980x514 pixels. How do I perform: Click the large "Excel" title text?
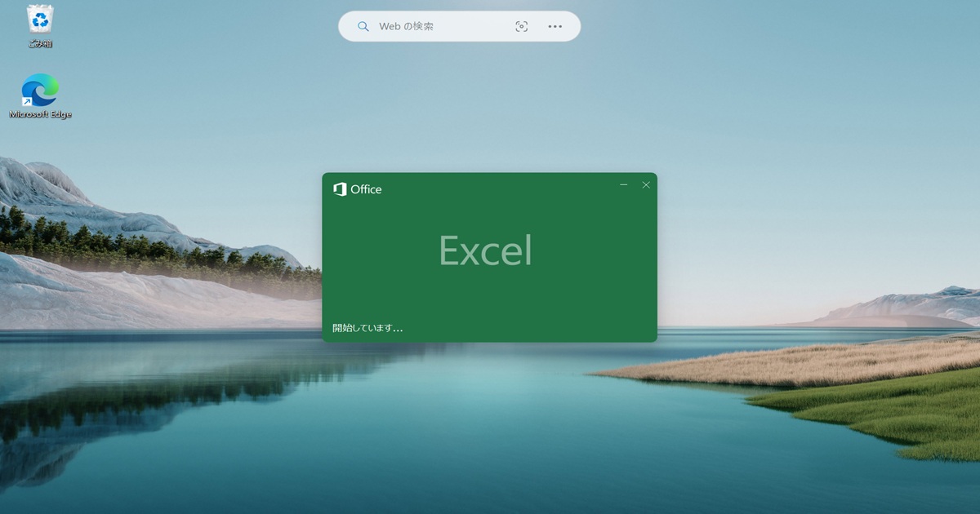click(485, 250)
